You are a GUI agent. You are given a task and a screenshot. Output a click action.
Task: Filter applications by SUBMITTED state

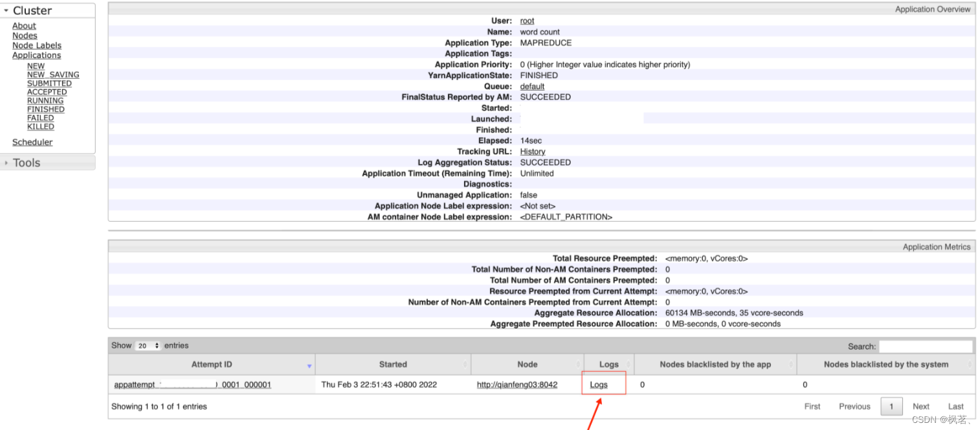[49, 83]
